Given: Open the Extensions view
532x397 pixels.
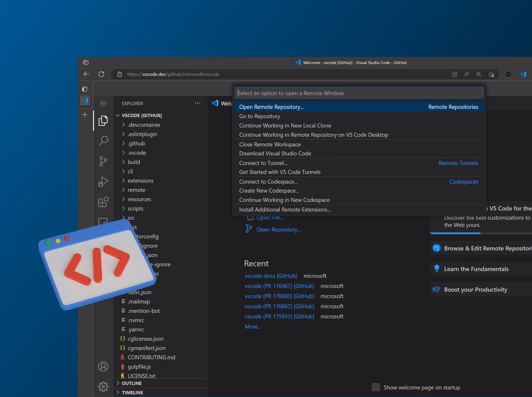Looking at the screenshot, I should [x=103, y=202].
